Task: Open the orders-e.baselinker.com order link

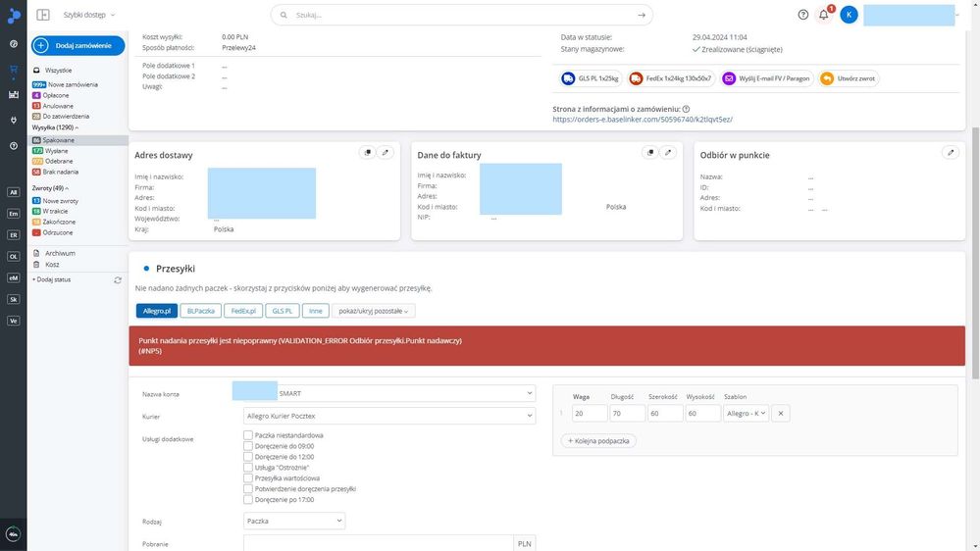Action: point(643,120)
